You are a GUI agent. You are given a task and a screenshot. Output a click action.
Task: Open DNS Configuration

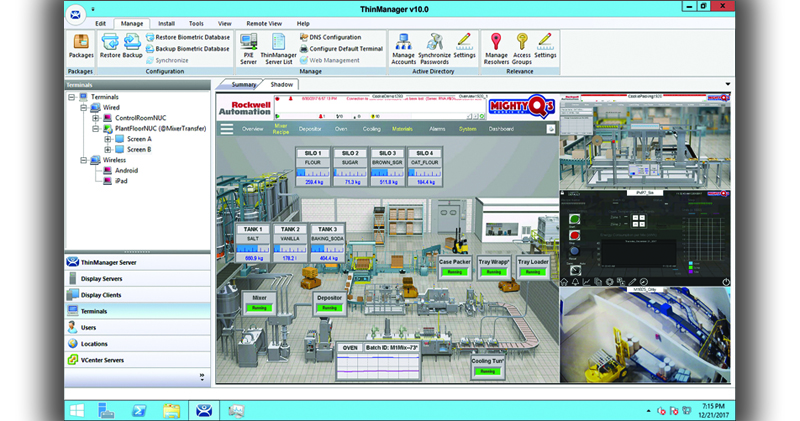click(331, 37)
